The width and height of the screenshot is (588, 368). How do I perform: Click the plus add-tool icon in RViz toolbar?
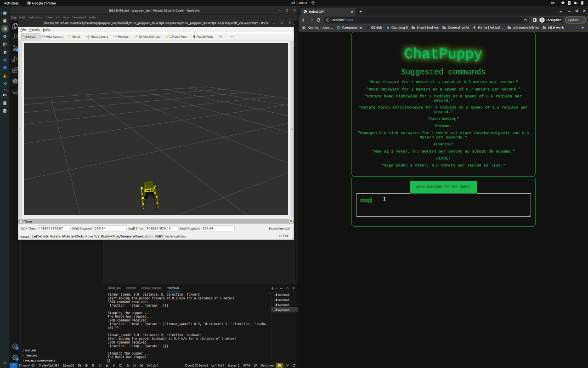(220, 37)
